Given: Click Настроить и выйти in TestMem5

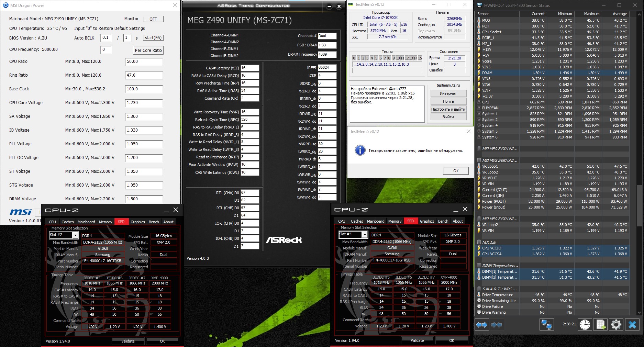Looking at the screenshot, I should (448, 109).
